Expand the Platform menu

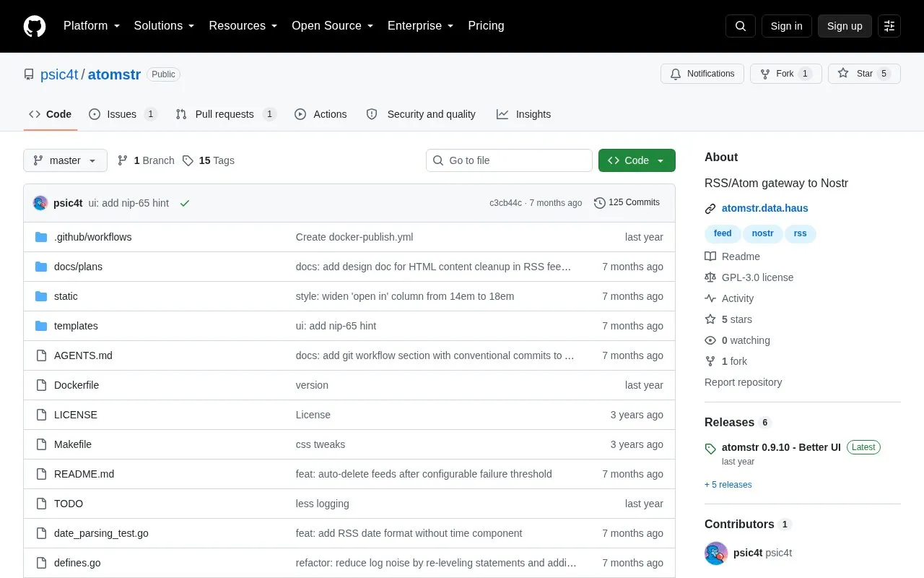[92, 26]
